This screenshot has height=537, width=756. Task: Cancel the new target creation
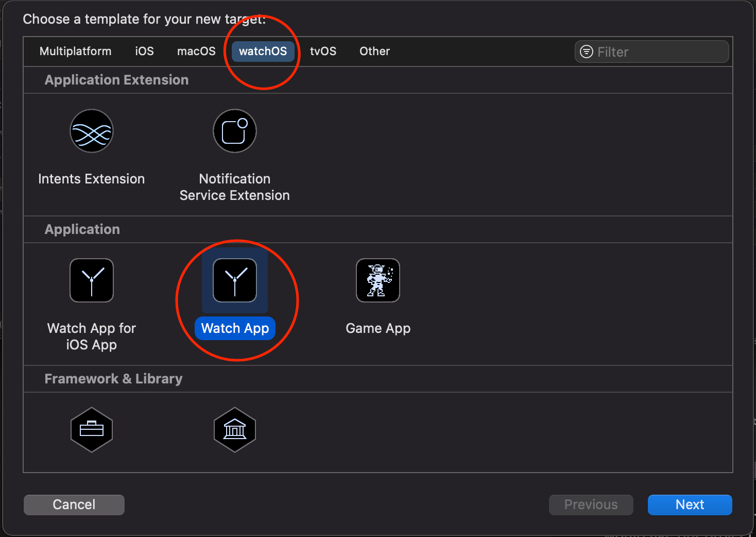click(x=74, y=505)
